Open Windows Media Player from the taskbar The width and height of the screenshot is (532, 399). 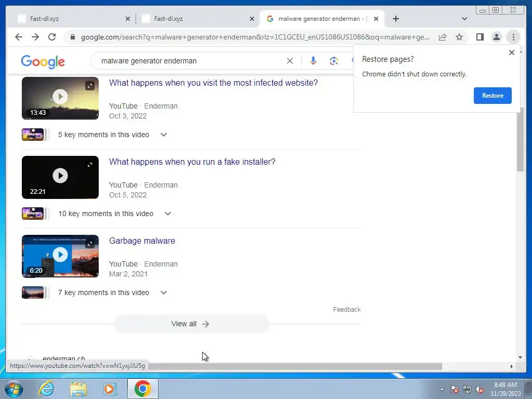tap(109, 389)
